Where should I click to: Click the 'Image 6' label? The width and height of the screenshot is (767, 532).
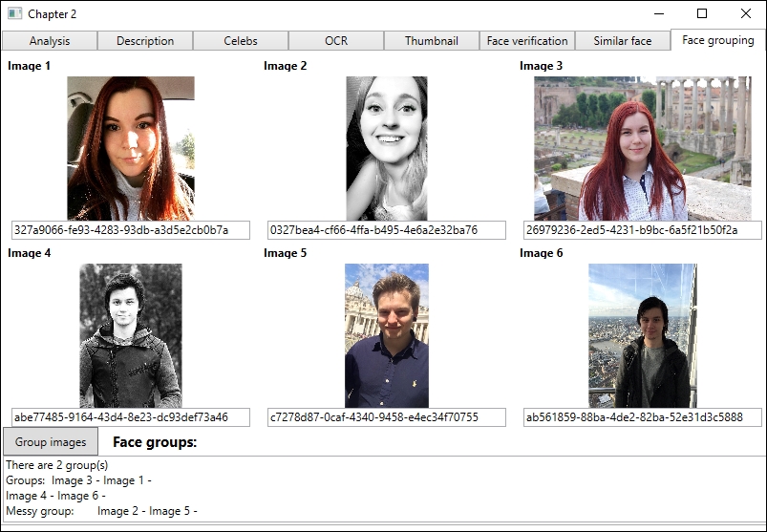pyautogui.click(x=541, y=253)
